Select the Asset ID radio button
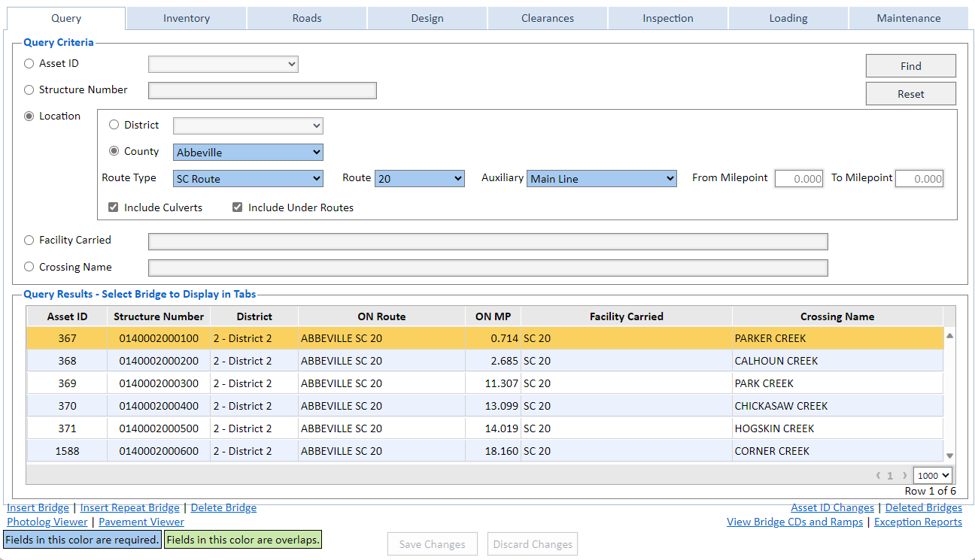The image size is (975, 560). (x=29, y=64)
